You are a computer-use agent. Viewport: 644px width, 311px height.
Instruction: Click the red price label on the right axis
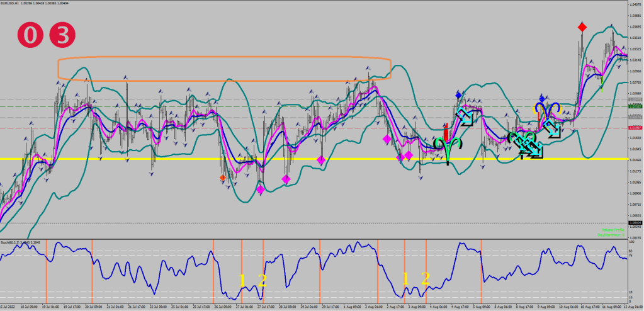(x=635, y=128)
